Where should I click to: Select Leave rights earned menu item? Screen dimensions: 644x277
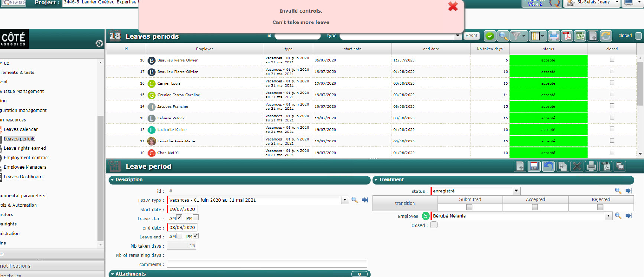pos(25,148)
